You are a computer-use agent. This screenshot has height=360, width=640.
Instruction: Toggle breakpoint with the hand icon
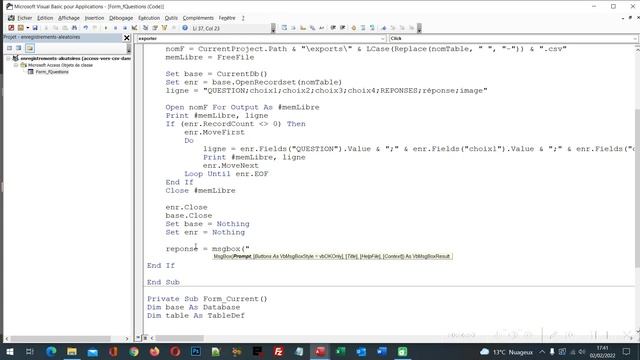click(x=353, y=28)
